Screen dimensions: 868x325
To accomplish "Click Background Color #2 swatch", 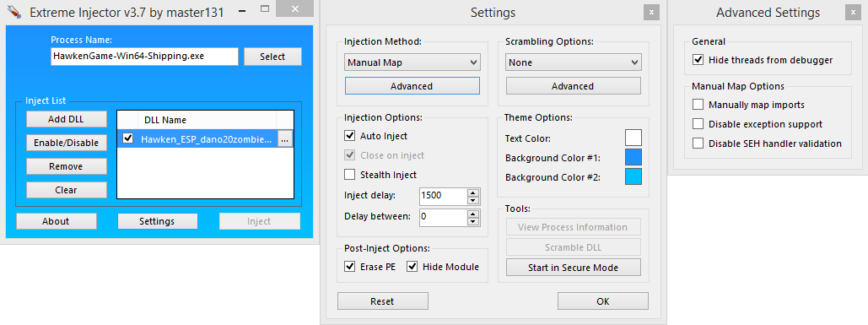I will pyautogui.click(x=633, y=176).
